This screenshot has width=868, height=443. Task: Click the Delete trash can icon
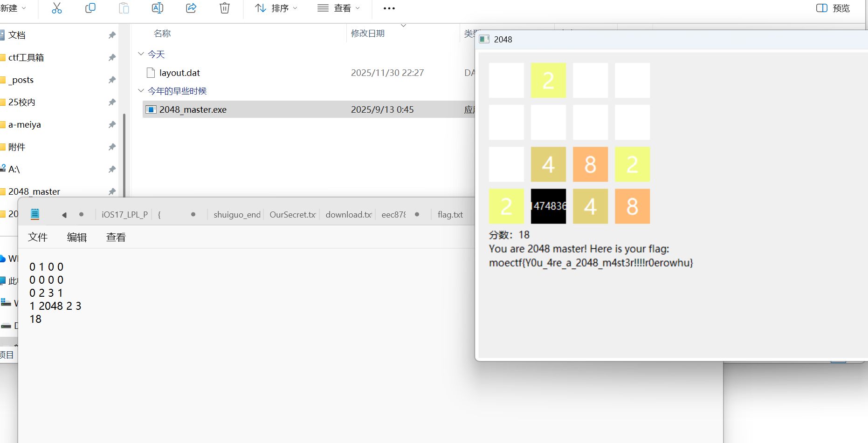tap(225, 8)
